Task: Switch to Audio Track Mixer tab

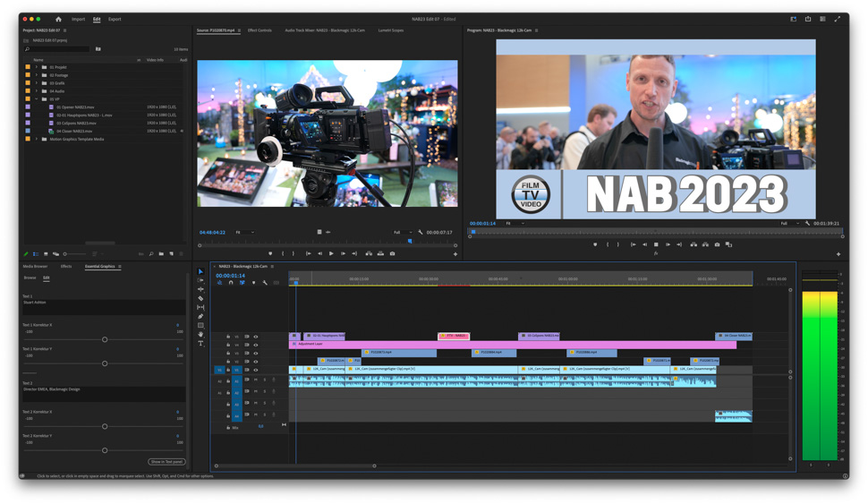Action: [325, 30]
